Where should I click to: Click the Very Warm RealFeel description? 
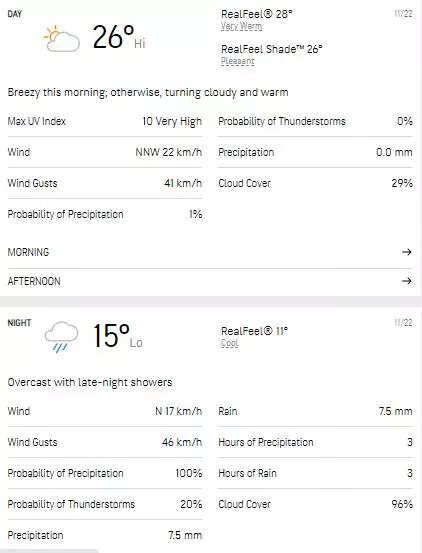coord(241,26)
